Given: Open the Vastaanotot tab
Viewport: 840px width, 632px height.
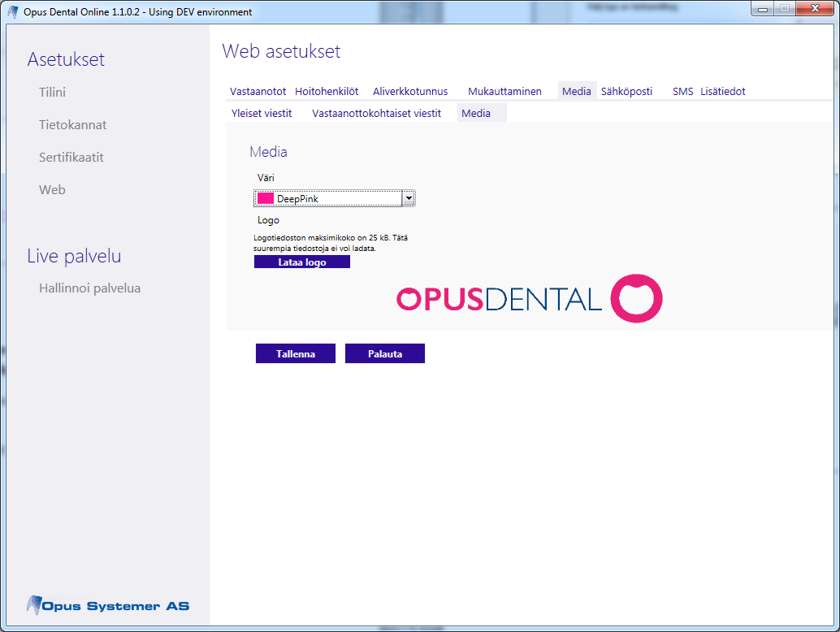Looking at the screenshot, I should pyautogui.click(x=258, y=92).
